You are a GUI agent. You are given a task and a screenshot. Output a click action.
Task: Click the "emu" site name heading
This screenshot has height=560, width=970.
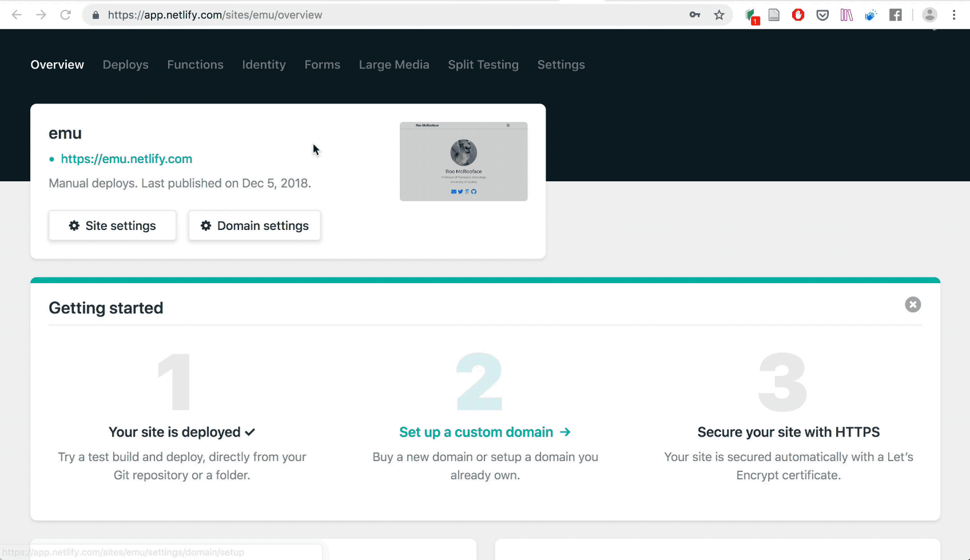click(65, 133)
